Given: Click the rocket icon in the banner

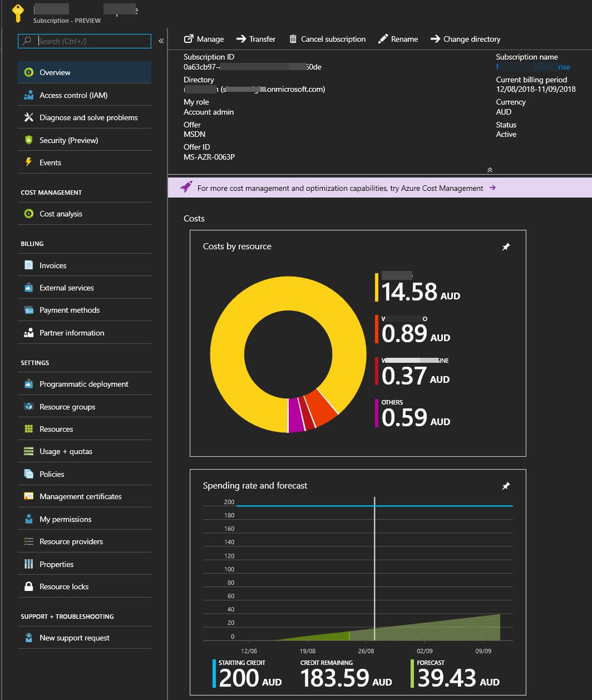Looking at the screenshot, I should (186, 188).
